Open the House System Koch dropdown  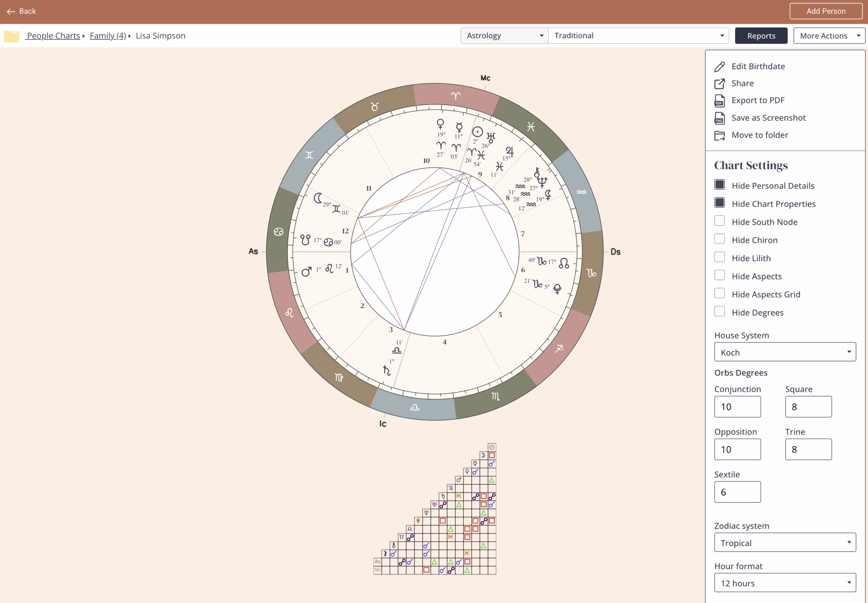(785, 352)
